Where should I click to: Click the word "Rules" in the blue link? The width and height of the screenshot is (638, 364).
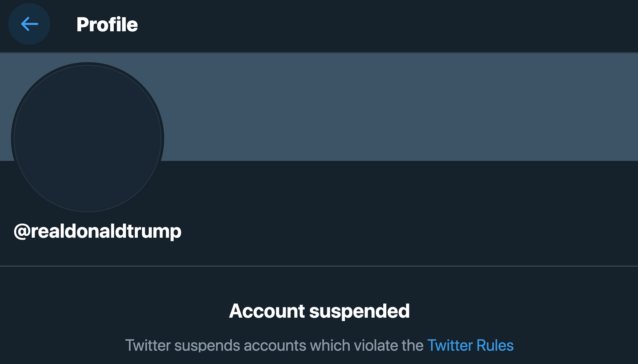(495, 345)
